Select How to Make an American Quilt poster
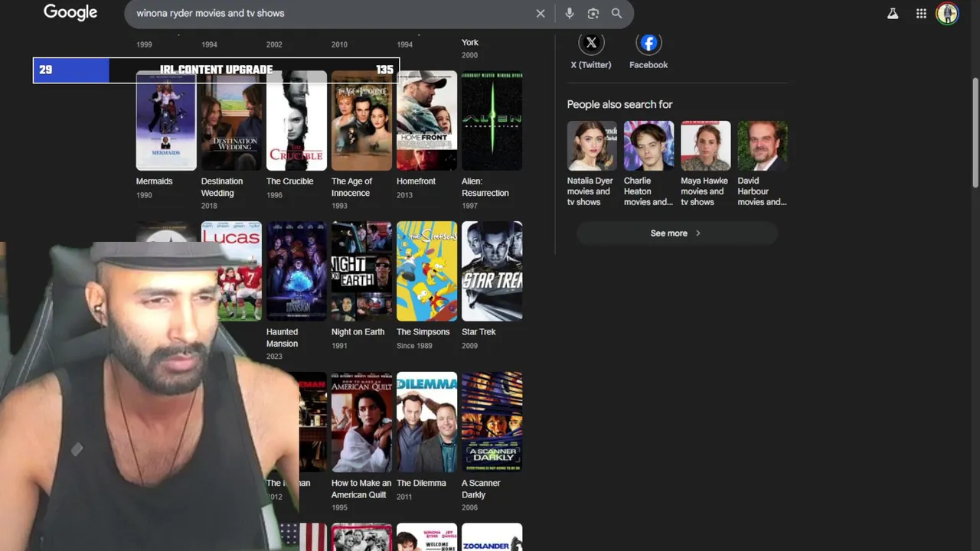The image size is (980, 551). 361,422
